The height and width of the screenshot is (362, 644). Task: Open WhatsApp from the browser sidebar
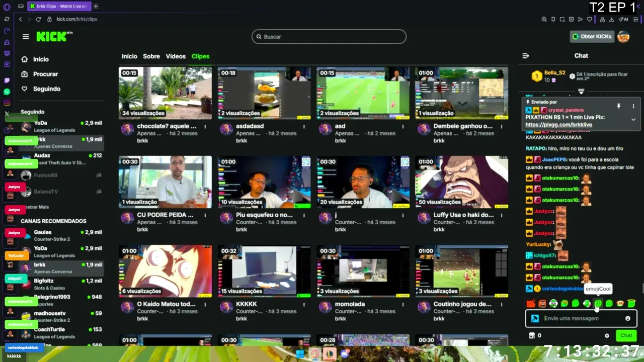(x=7, y=92)
